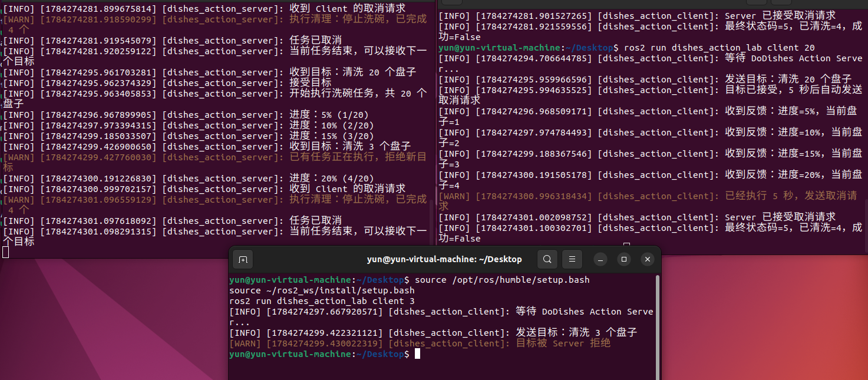Click server log '收到目标：清洗 3 个盘子'
868x380 pixels.
tap(350, 147)
